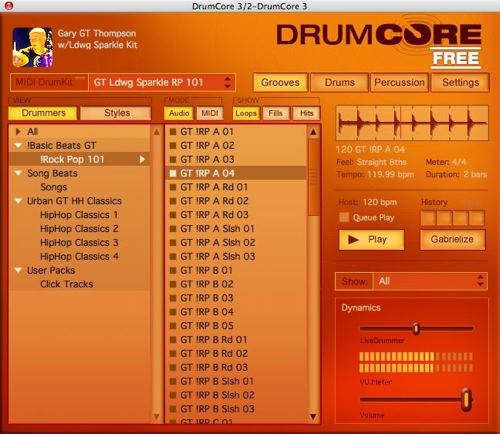The image size is (500, 434).
Task: Select HipHop Classics 2 in the tree
Action: click(x=79, y=229)
